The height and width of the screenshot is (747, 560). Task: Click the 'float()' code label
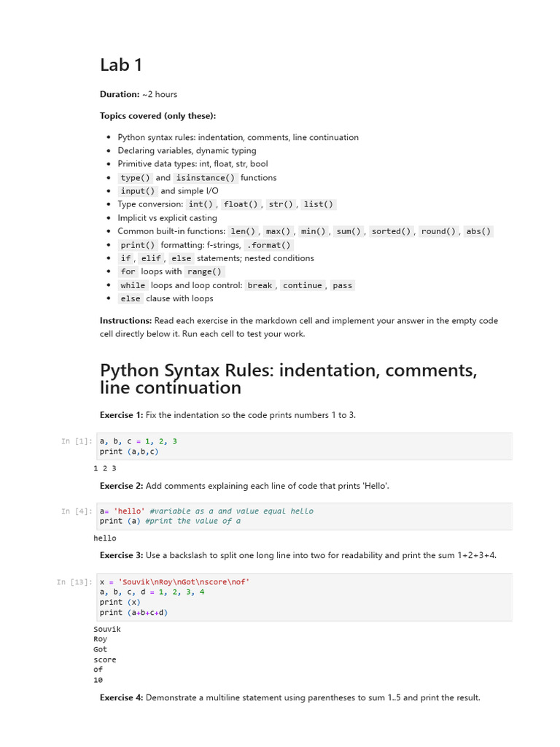(x=241, y=204)
